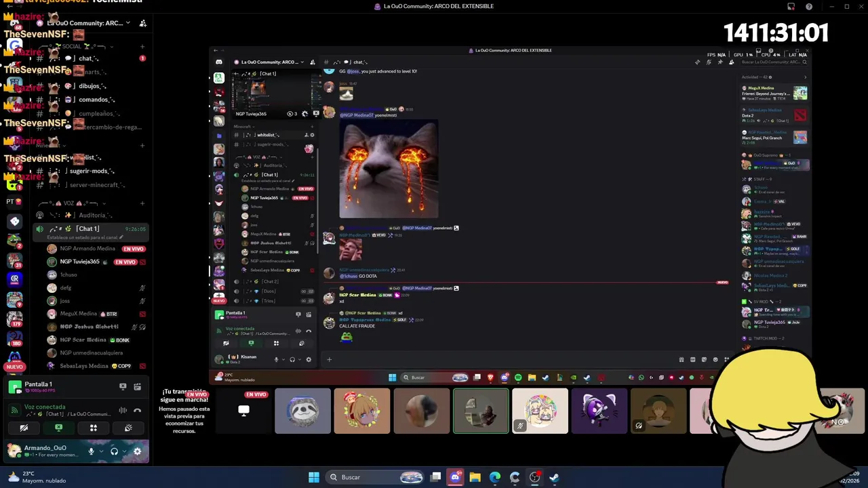This screenshot has height=488, width=868.
Task: Open weather widget showing 23°C
Action: click(x=37, y=477)
